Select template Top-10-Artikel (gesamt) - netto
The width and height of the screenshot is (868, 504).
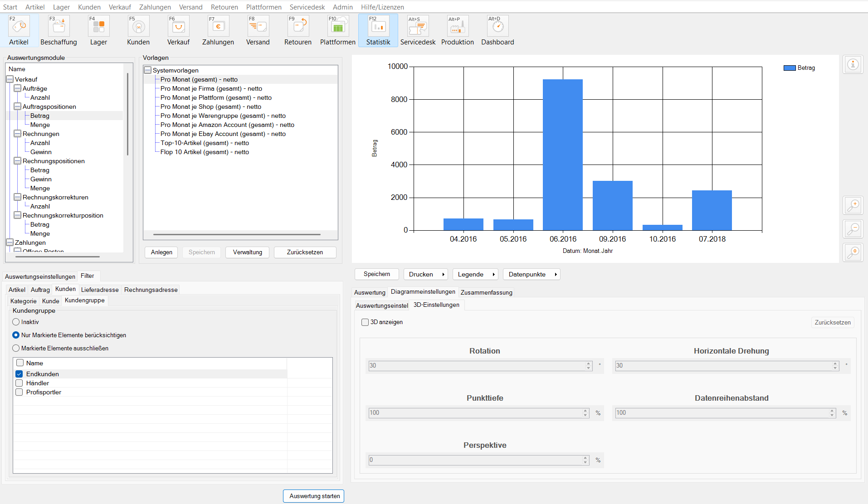pos(205,143)
